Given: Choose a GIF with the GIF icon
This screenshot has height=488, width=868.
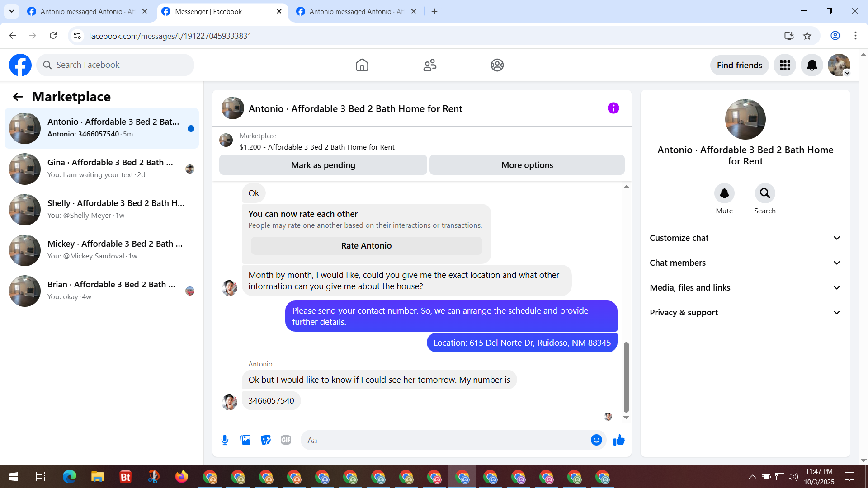Looking at the screenshot, I should pyautogui.click(x=286, y=440).
